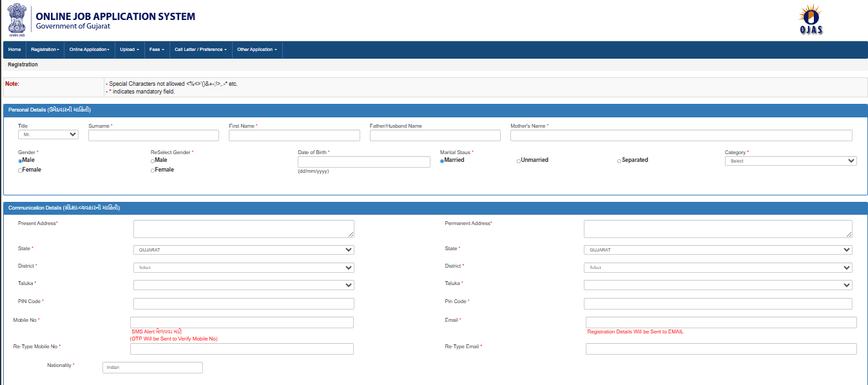Viewport: 868px width, 385px height.
Task: Open the present address District dropdown
Action: [244, 268]
